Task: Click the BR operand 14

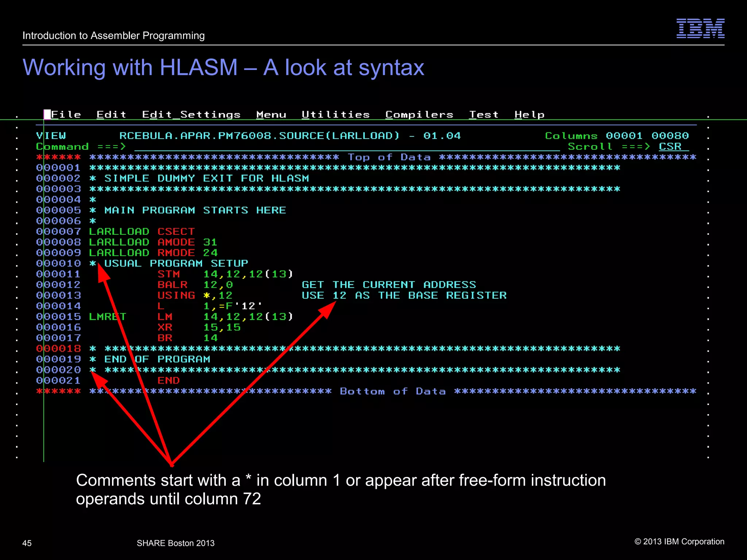Action: 210,338
